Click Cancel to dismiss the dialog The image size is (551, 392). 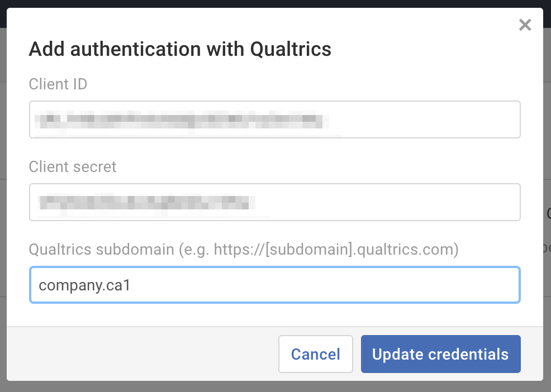click(x=315, y=354)
